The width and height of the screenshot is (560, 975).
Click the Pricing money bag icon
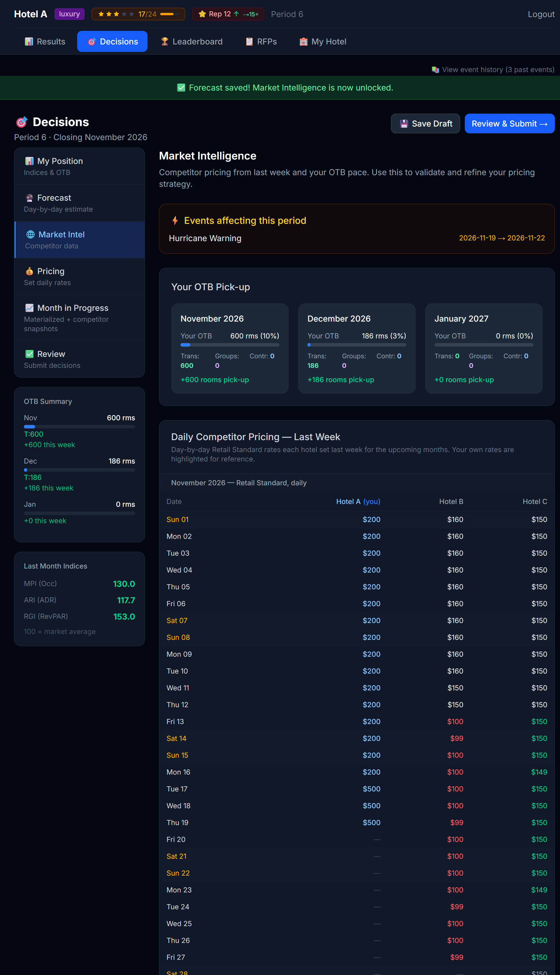point(29,271)
